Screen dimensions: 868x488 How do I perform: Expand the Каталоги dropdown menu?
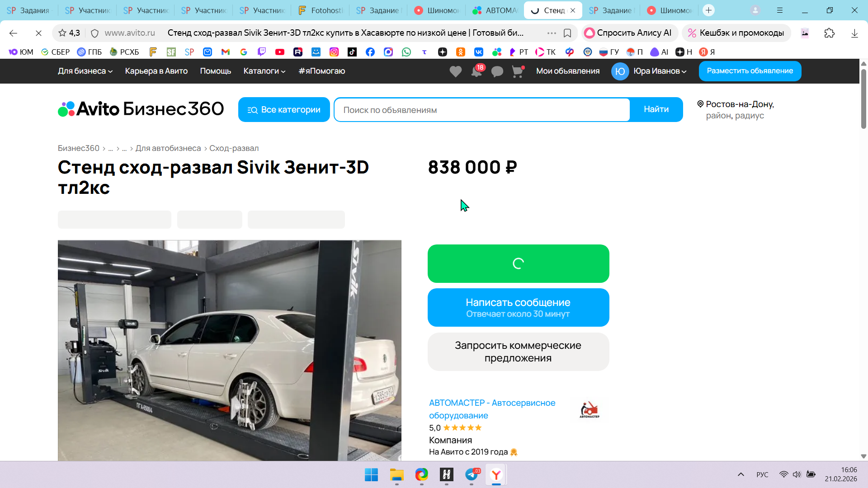(x=264, y=71)
